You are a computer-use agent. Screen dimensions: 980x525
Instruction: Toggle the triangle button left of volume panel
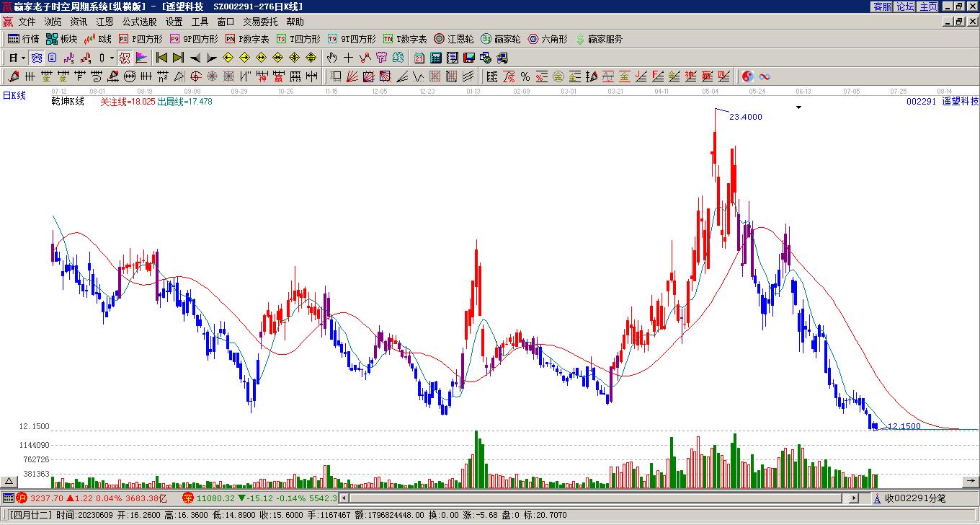pos(9,481)
